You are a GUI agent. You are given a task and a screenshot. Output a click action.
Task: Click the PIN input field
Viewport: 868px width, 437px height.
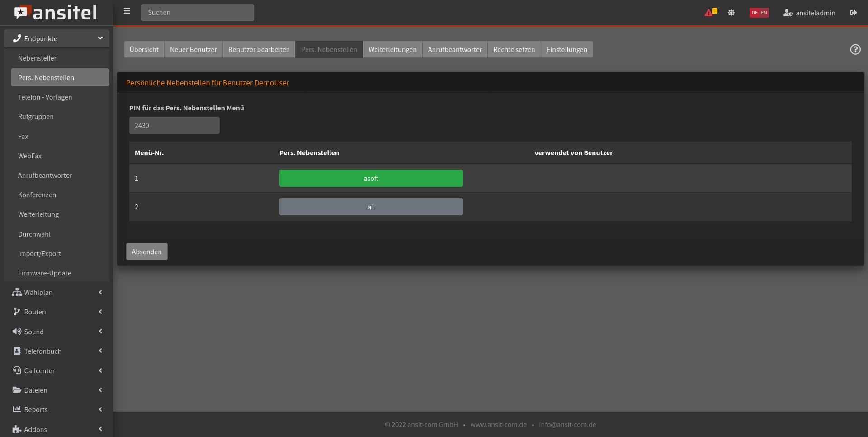[x=174, y=125]
